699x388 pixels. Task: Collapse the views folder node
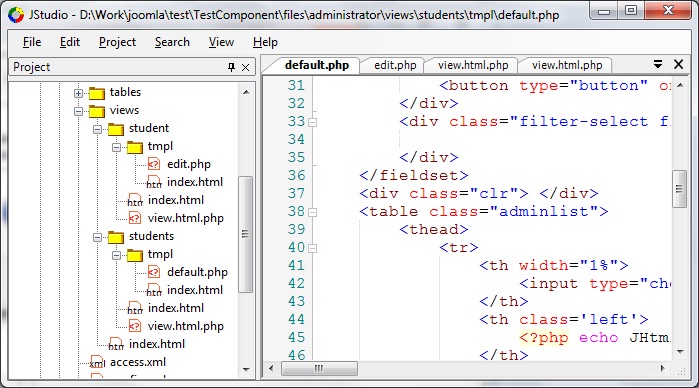point(78,111)
